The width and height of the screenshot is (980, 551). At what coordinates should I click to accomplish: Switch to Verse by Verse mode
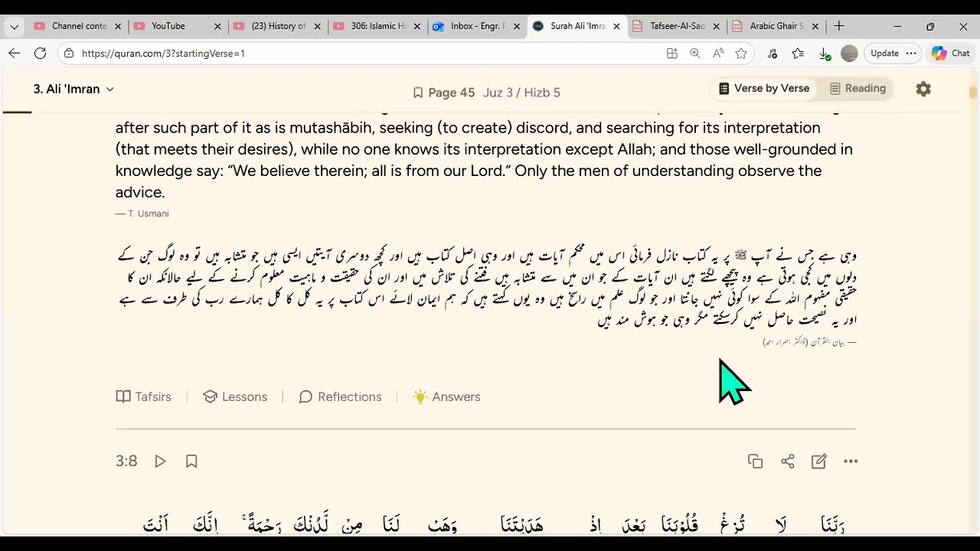point(763,89)
